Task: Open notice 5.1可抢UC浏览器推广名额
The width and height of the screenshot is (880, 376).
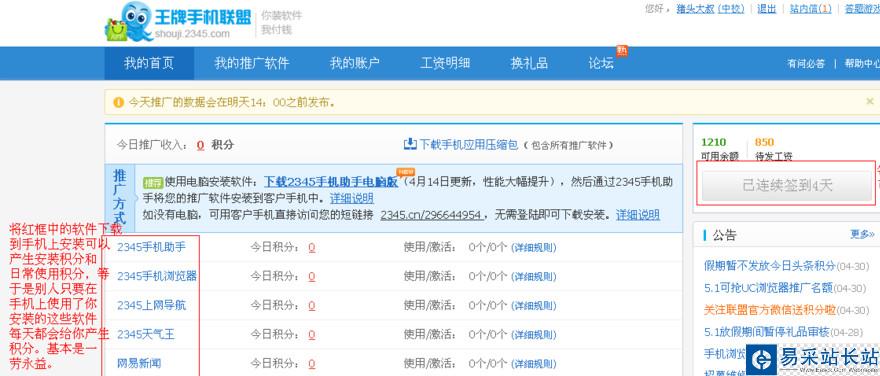Action: click(x=768, y=288)
